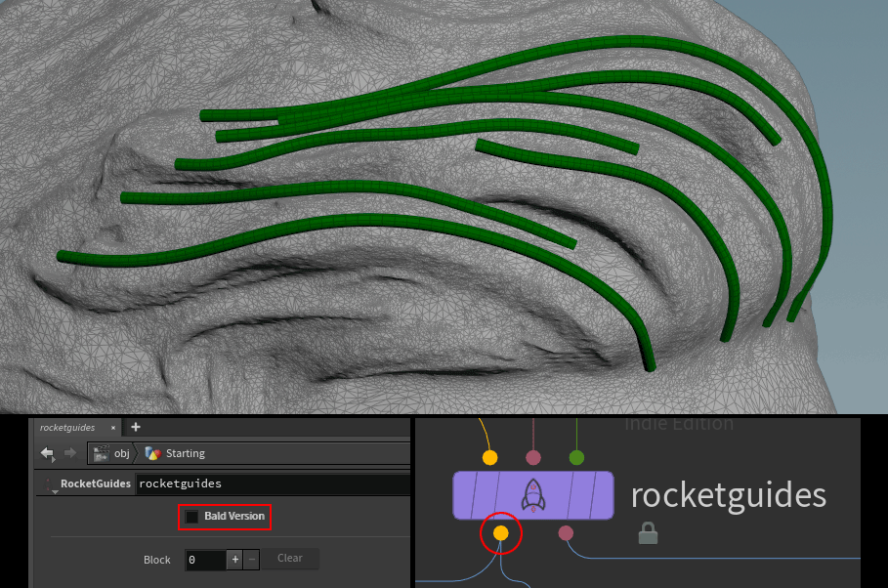
Task: Open the RocketGuides operator type menu icon
Action: coord(51,484)
